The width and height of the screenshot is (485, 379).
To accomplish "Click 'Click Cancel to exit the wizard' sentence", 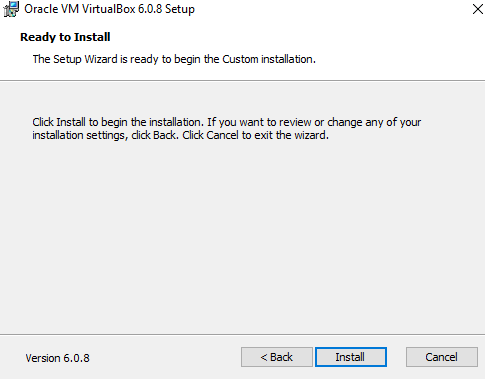I will click(256, 135).
